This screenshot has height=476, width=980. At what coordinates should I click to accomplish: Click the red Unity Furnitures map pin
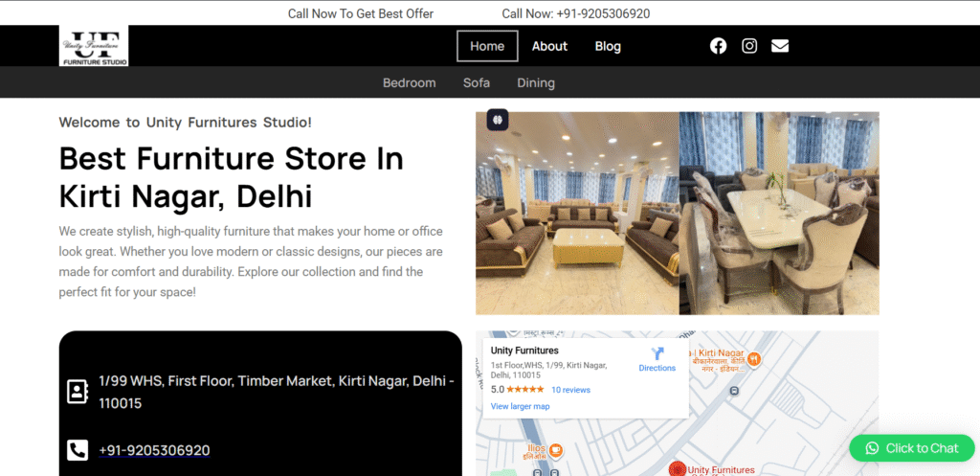[x=678, y=469]
